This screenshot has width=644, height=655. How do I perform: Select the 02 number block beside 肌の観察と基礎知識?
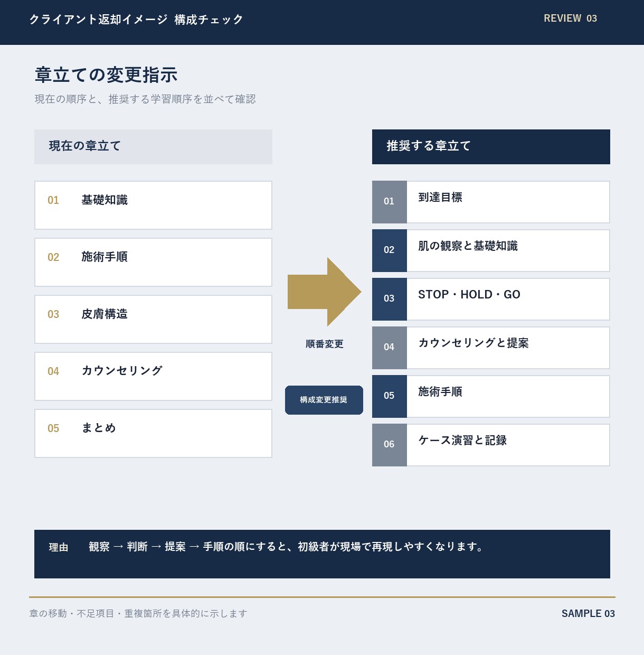pos(390,250)
